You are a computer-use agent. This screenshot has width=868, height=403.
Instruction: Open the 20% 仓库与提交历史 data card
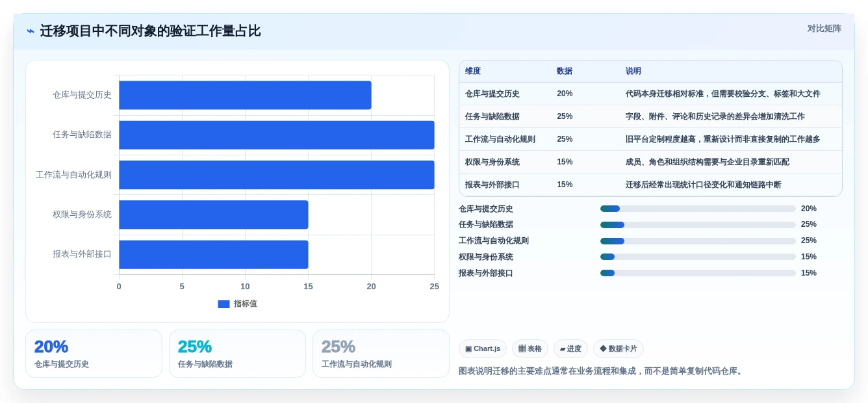[x=94, y=354]
